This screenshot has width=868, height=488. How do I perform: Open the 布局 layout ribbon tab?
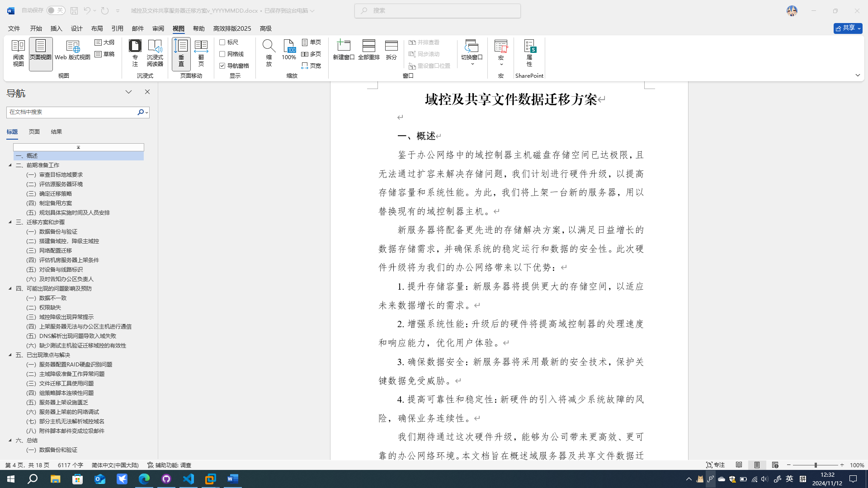tap(97, 28)
